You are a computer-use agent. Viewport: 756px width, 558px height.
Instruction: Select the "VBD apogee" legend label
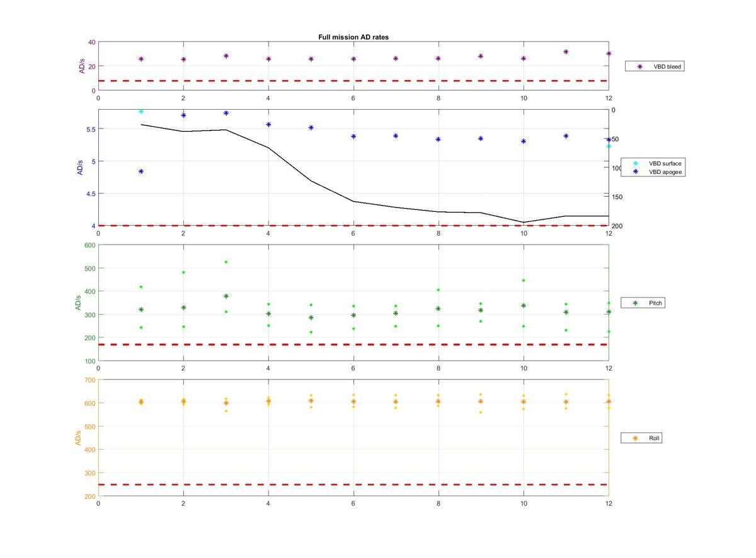[665, 171]
